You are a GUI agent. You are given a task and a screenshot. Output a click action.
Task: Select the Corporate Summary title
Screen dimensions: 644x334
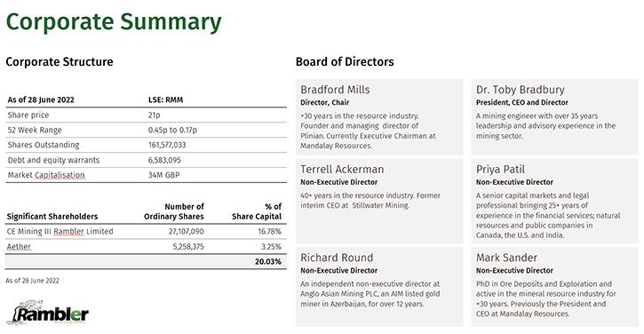pyautogui.click(x=114, y=22)
